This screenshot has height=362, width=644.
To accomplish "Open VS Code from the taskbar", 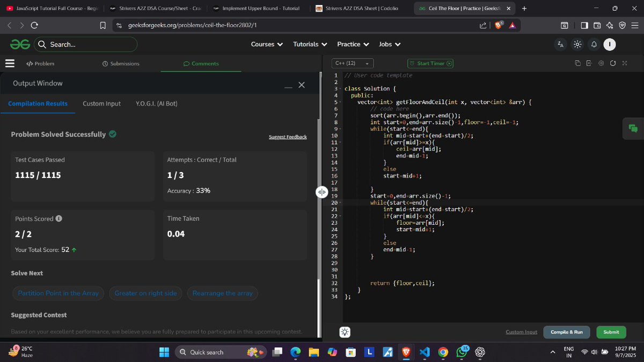I will tap(425, 352).
